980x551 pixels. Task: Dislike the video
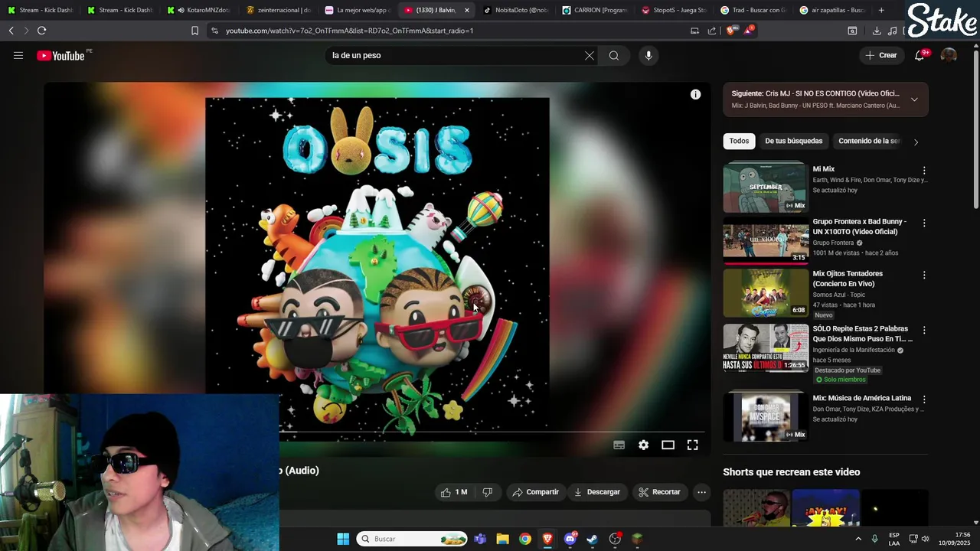pos(488,492)
